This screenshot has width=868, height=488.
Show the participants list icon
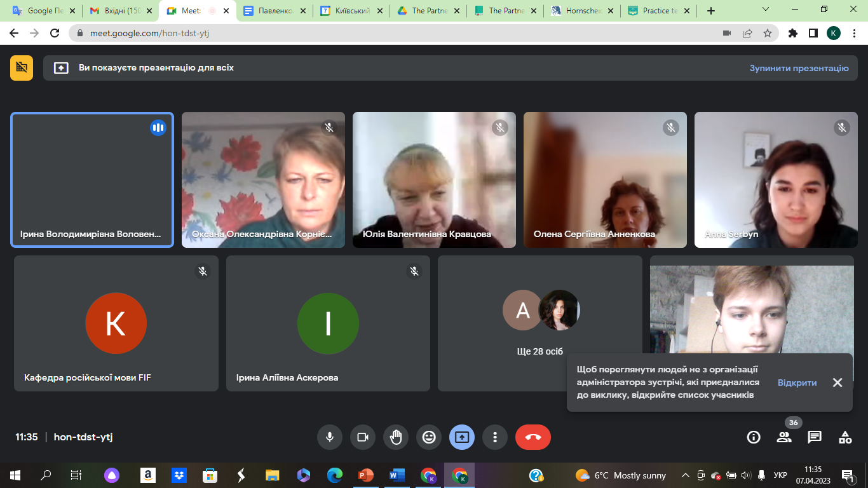[x=784, y=437]
